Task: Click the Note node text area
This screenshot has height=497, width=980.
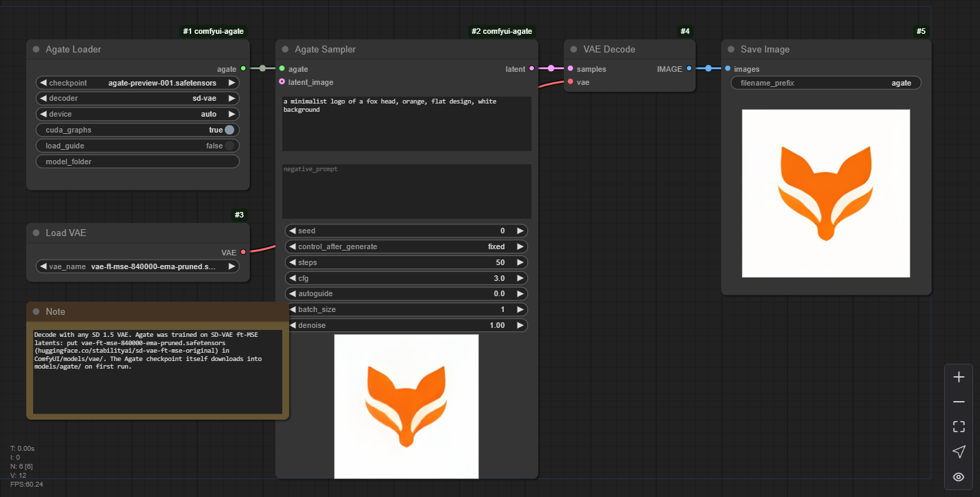Action: click(x=157, y=372)
